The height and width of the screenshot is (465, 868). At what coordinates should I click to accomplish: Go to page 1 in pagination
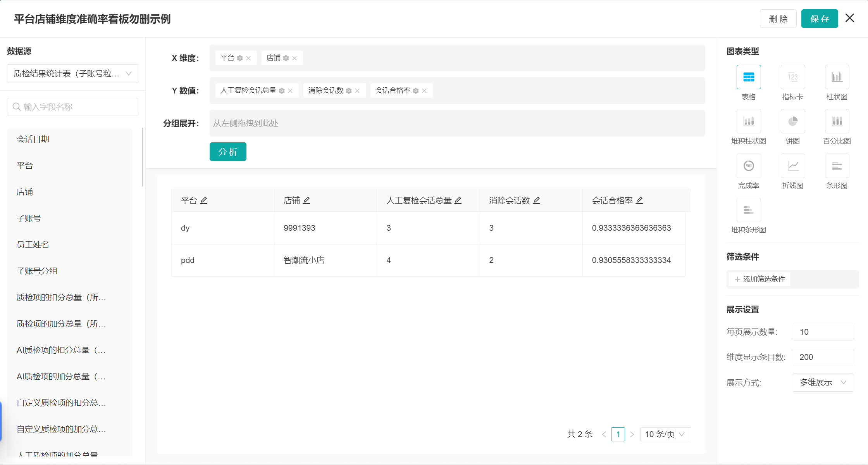[x=618, y=434]
